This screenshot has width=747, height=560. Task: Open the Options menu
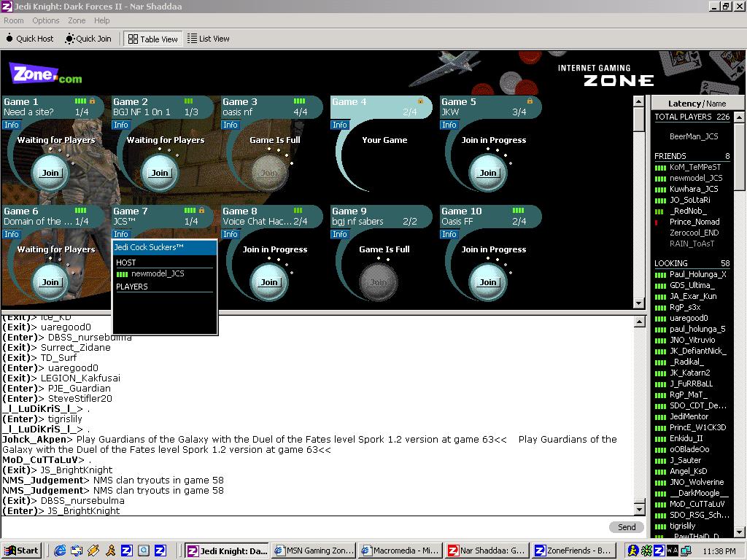(x=46, y=20)
